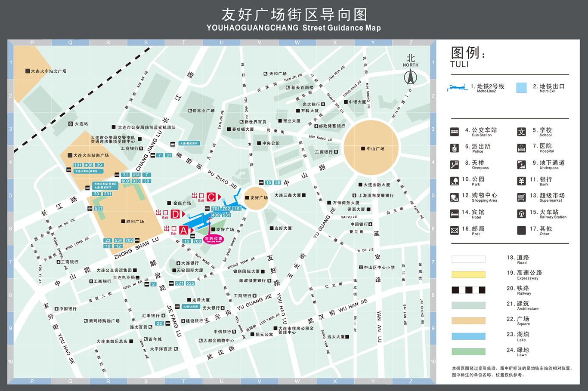
Task: Click the School legend icon
Action: (x=521, y=132)
